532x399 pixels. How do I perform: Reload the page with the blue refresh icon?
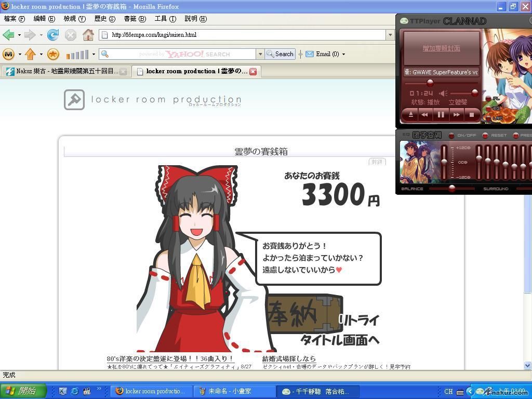[53, 35]
